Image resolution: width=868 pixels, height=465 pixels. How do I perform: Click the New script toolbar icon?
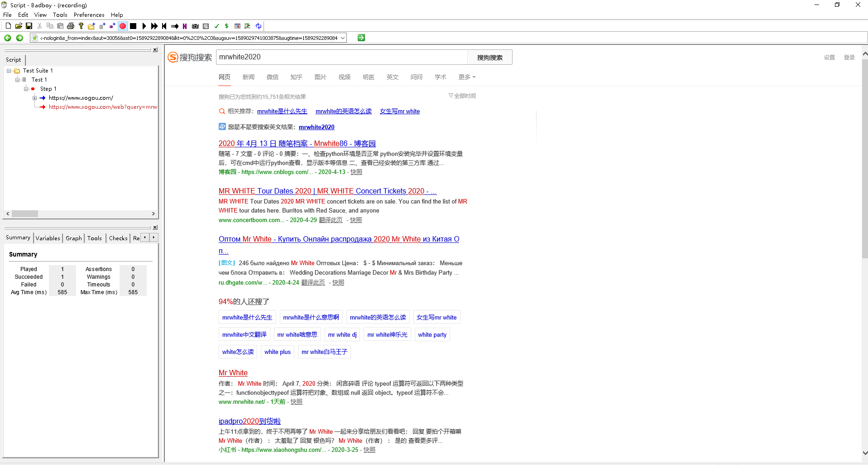[8, 26]
